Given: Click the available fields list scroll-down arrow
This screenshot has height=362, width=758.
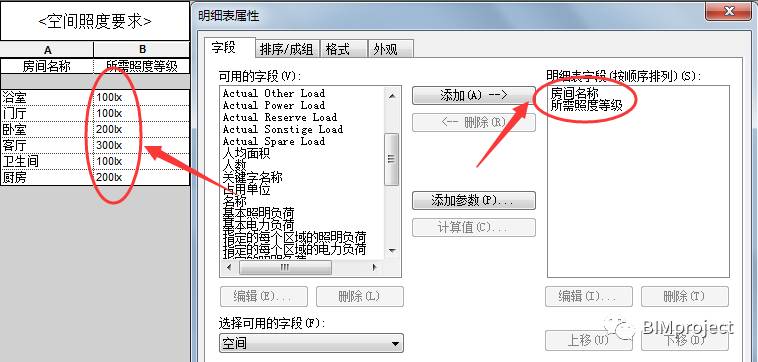Looking at the screenshot, I should click(392, 250).
